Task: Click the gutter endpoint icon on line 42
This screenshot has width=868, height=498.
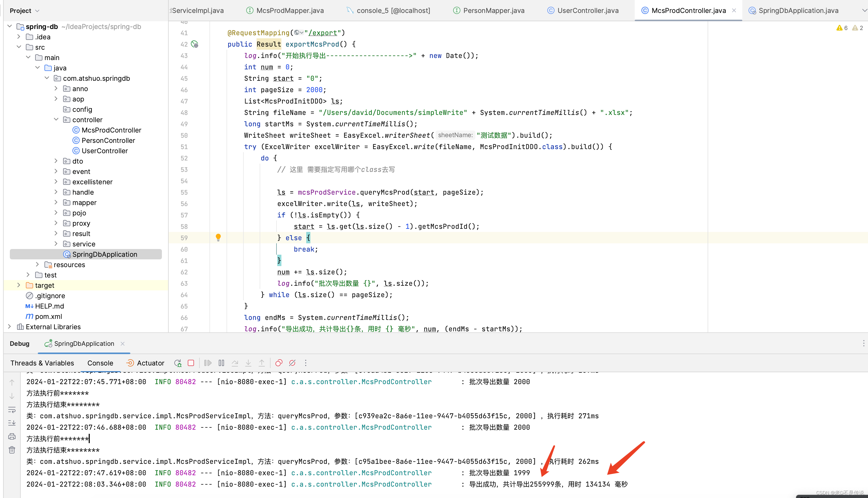Action: point(195,44)
